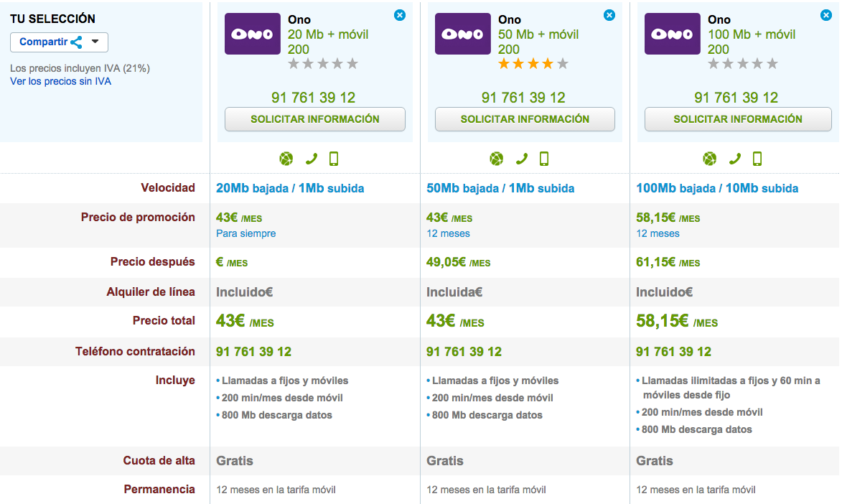Click the landline phone icon under 100 Mb offer
The width and height of the screenshot is (842, 504).
click(x=734, y=159)
